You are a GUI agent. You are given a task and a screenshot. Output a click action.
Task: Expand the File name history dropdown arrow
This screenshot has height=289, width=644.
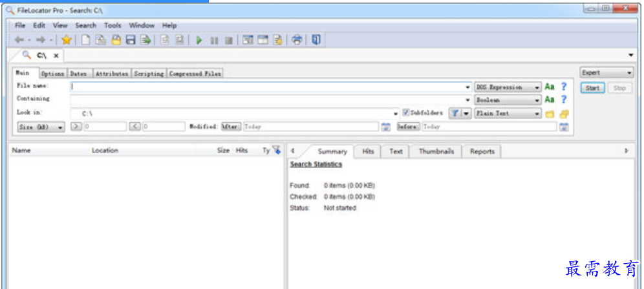(x=467, y=87)
